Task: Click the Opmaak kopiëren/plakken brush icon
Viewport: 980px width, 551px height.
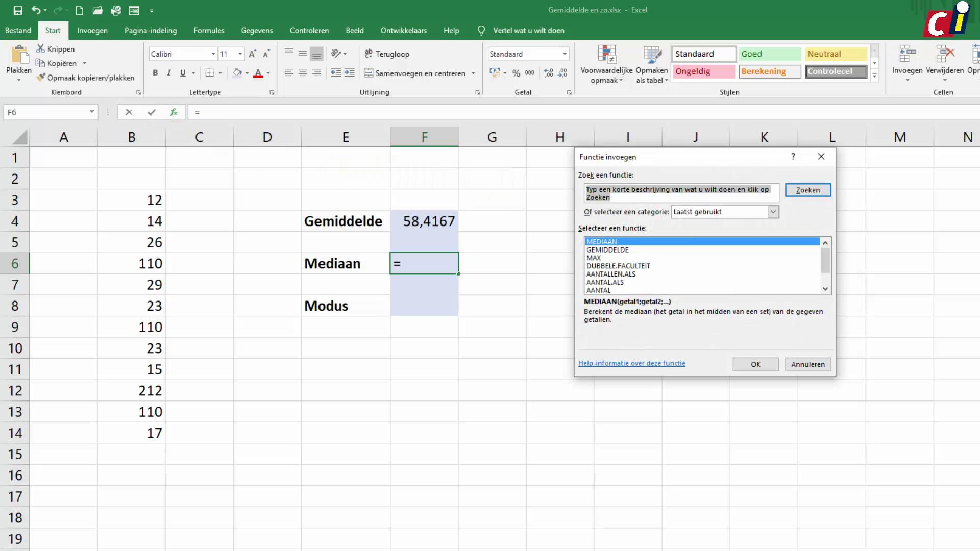Action: pos(41,78)
